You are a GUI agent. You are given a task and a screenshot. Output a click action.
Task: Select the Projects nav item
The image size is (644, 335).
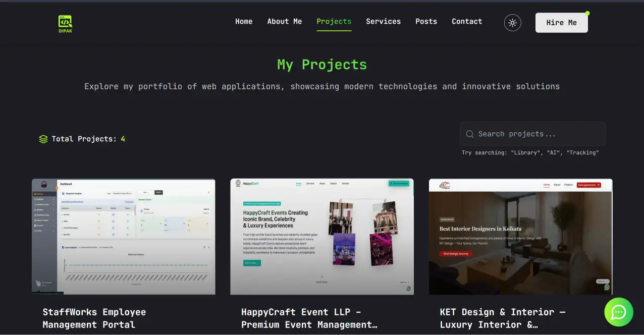click(x=334, y=21)
